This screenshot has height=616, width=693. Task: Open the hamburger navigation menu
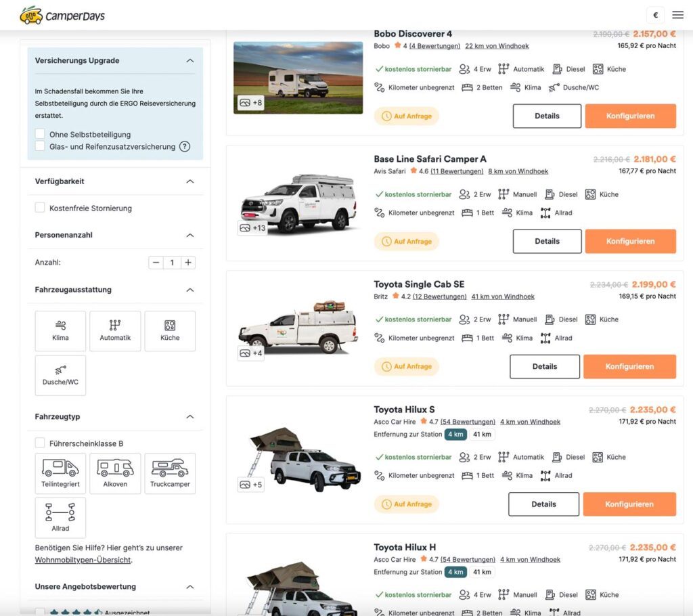click(677, 14)
